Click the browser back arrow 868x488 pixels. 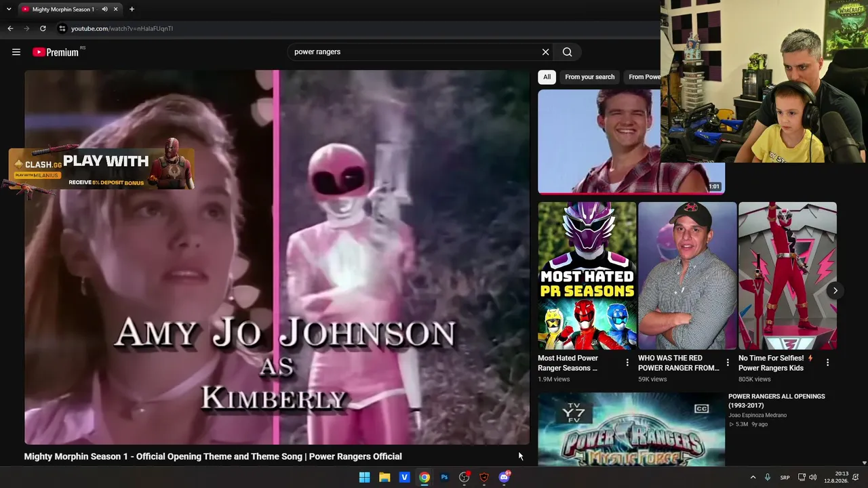(x=10, y=28)
